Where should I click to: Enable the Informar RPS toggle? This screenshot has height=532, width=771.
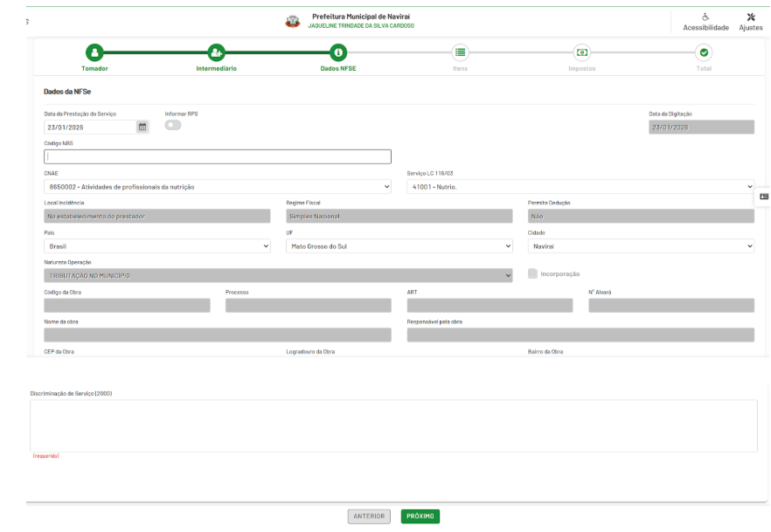173,125
